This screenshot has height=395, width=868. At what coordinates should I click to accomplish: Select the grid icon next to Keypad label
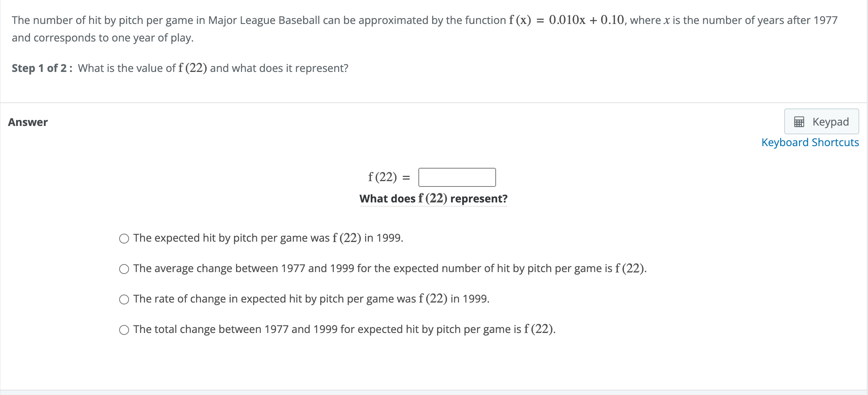coord(799,121)
